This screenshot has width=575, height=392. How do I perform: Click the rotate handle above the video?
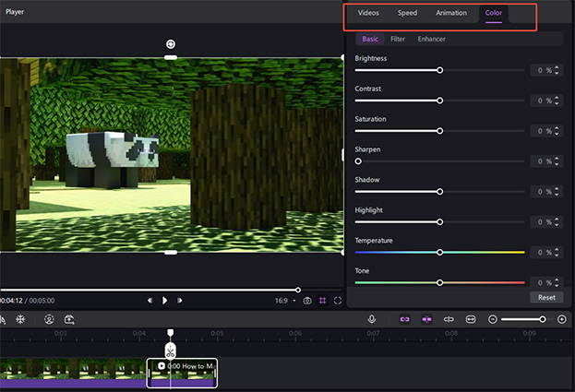171,44
